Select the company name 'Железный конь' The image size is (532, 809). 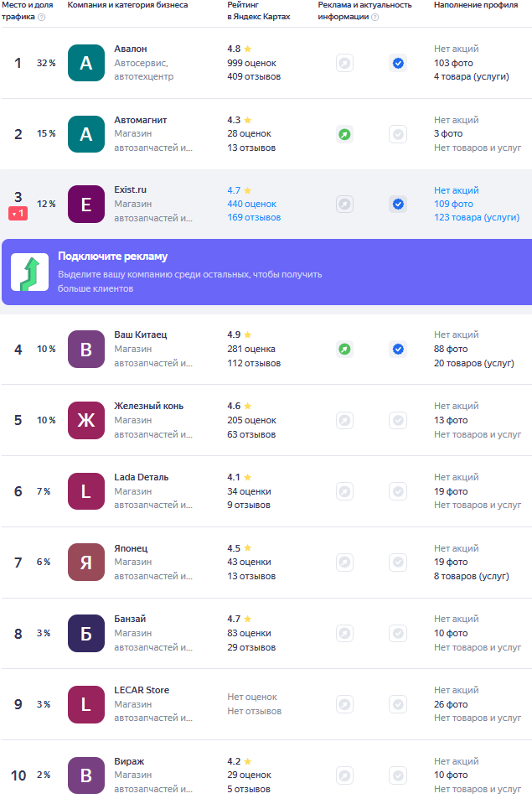click(148, 406)
